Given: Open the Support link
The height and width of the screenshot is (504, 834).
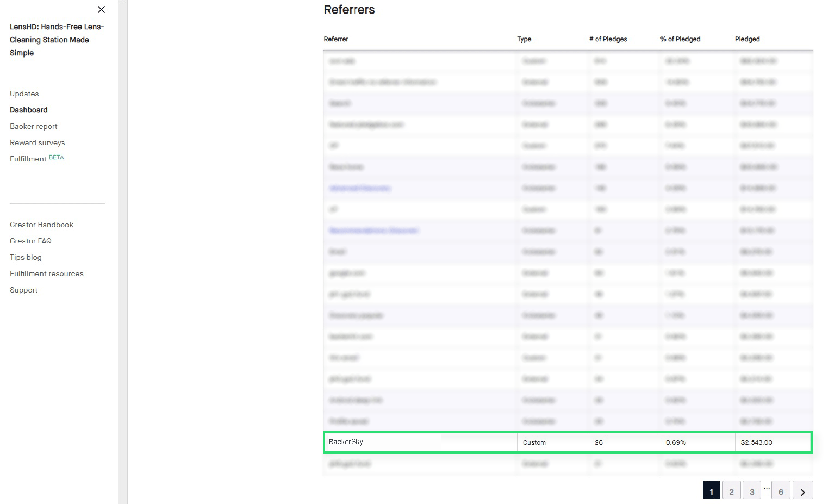Looking at the screenshot, I should click(x=24, y=290).
